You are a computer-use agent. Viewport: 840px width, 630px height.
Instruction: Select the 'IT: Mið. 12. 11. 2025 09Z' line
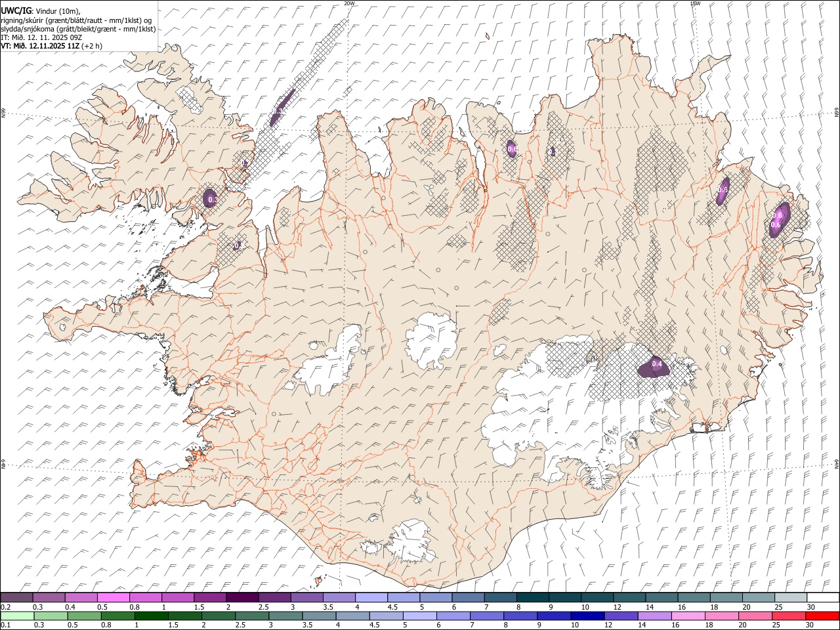[41, 37]
